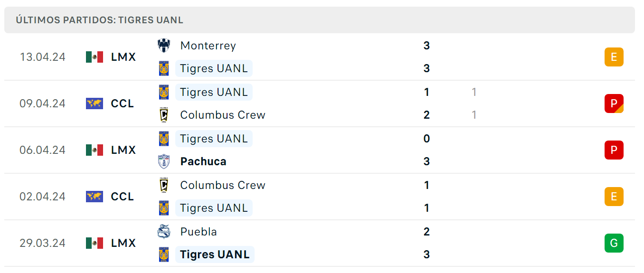Select LMX league label for 29.03.24
Screen dimensions: 644x273
(x=123, y=243)
